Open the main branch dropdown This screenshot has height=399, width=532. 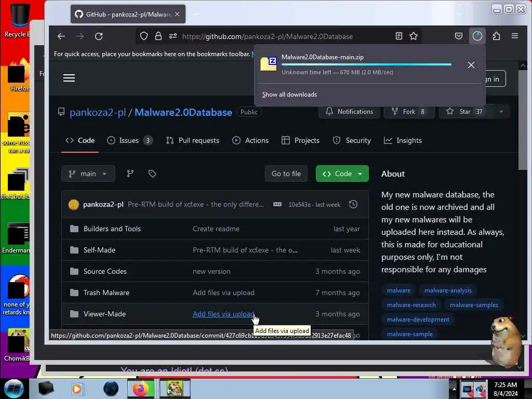[x=88, y=174]
